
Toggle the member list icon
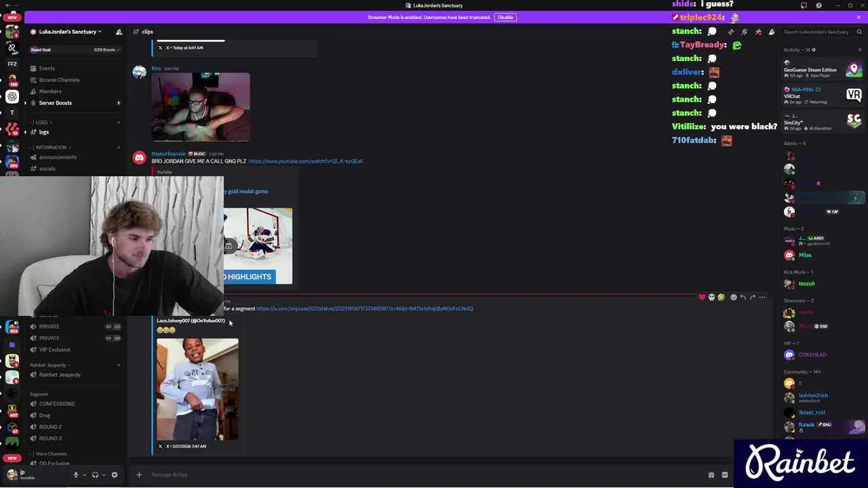click(772, 32)
